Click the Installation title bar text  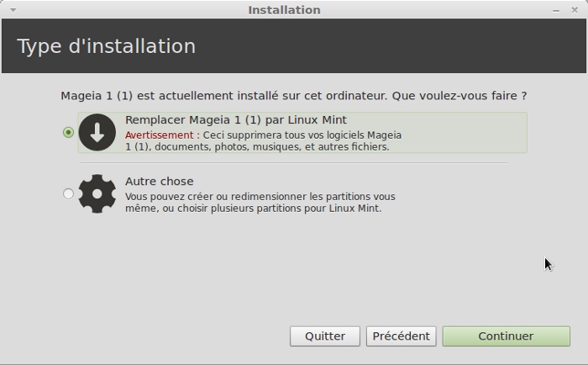[x=284, y=10]
